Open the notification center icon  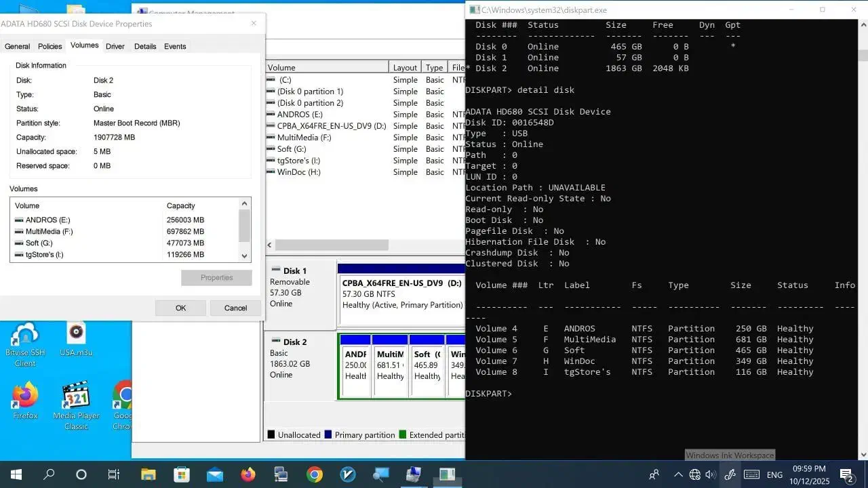pyautogui.click(x=846, y=474)
